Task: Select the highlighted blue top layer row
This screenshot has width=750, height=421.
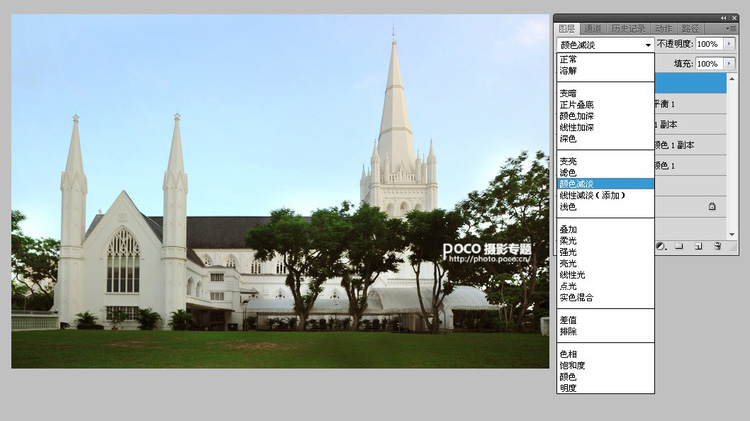Action: tap(690, 83)
